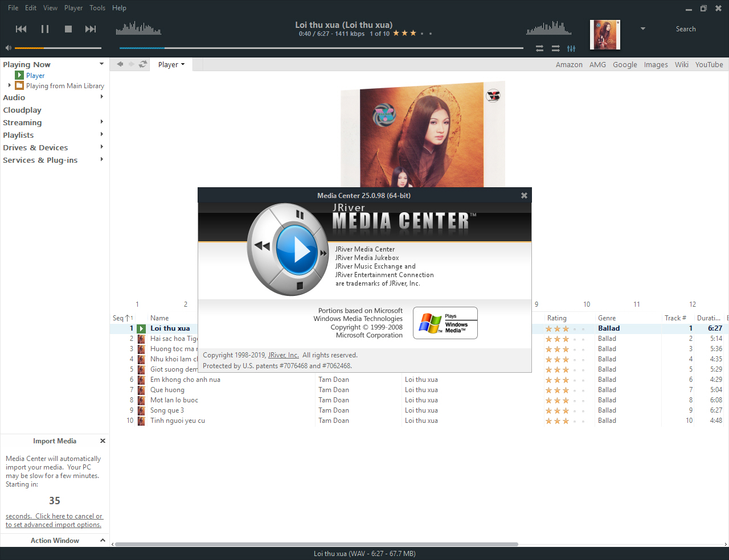Click the forward navigation arrow
This screenshot has height=560, width=729.
132,64
